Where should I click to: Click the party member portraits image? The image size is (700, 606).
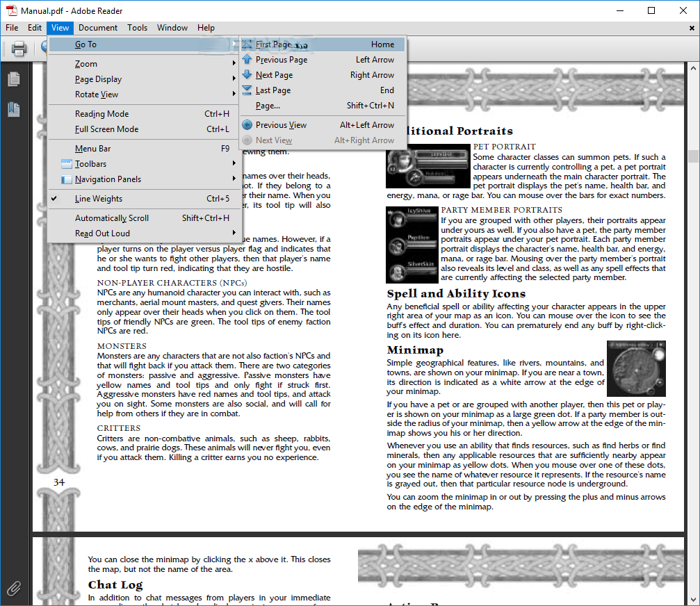coord(412,245)
